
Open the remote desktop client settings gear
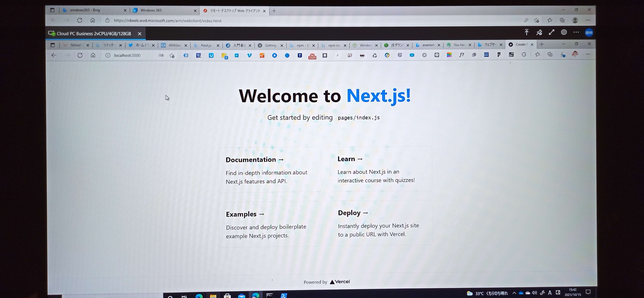[x=563, y=32]
